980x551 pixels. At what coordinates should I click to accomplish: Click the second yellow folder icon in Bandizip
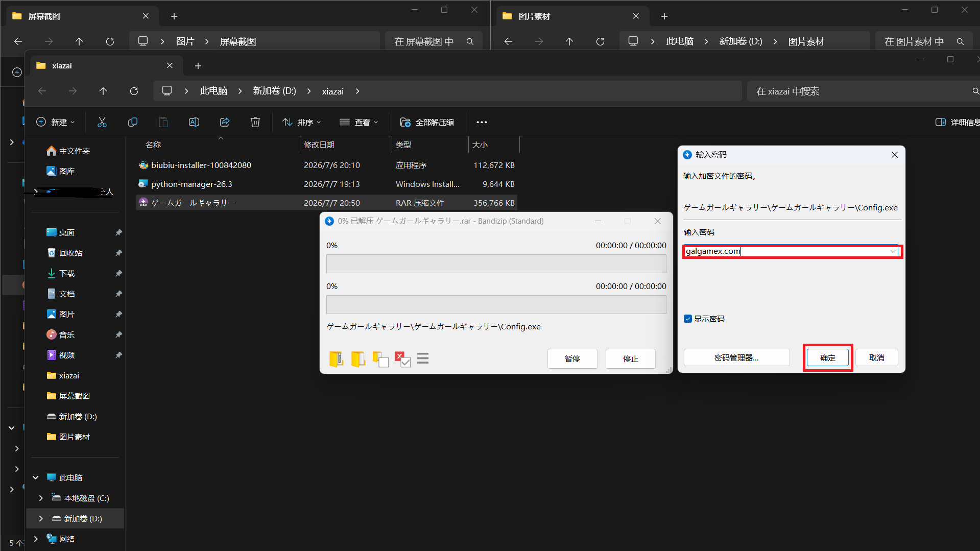click(358, 359)
